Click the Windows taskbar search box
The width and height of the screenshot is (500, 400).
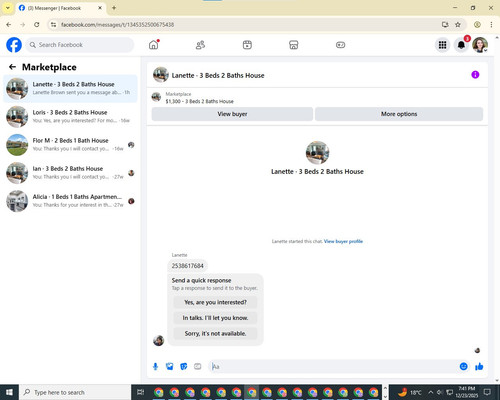click(75, 392)
